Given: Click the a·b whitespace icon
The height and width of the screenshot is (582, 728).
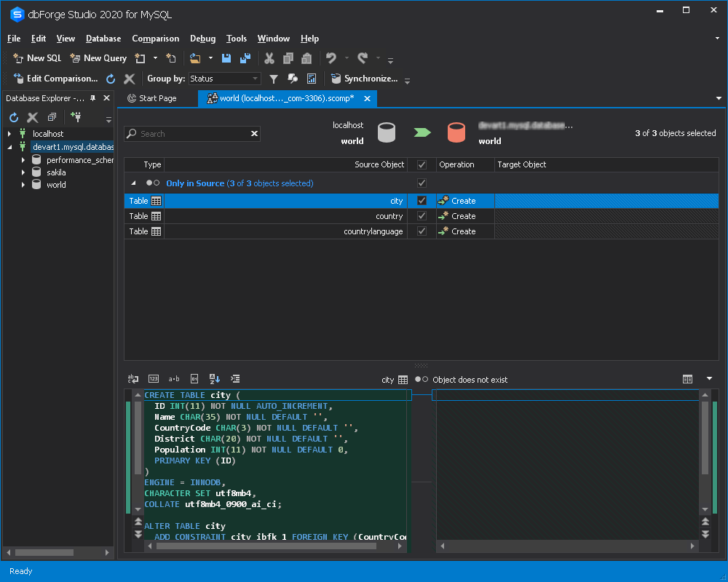Looking at the screenshot, I should [x=174, y=379].
